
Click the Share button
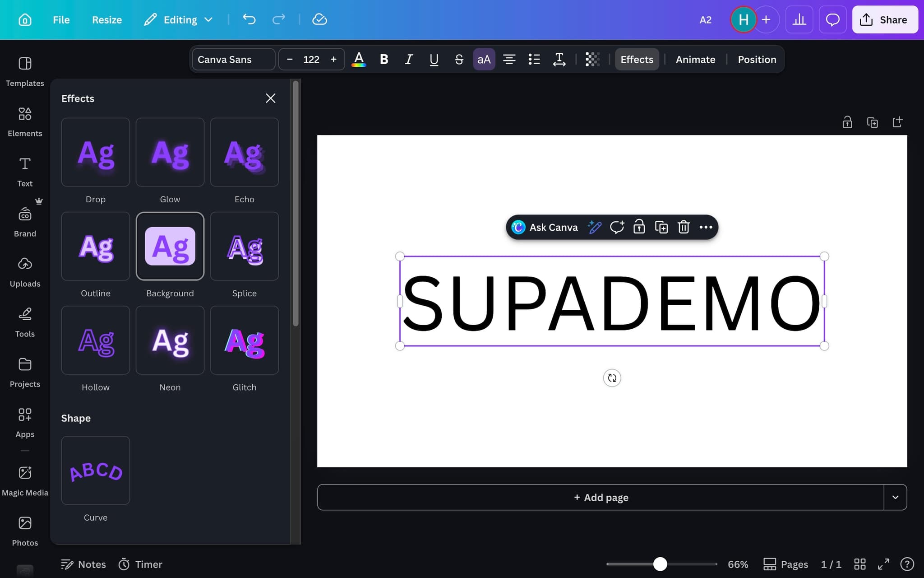(884, 19)
